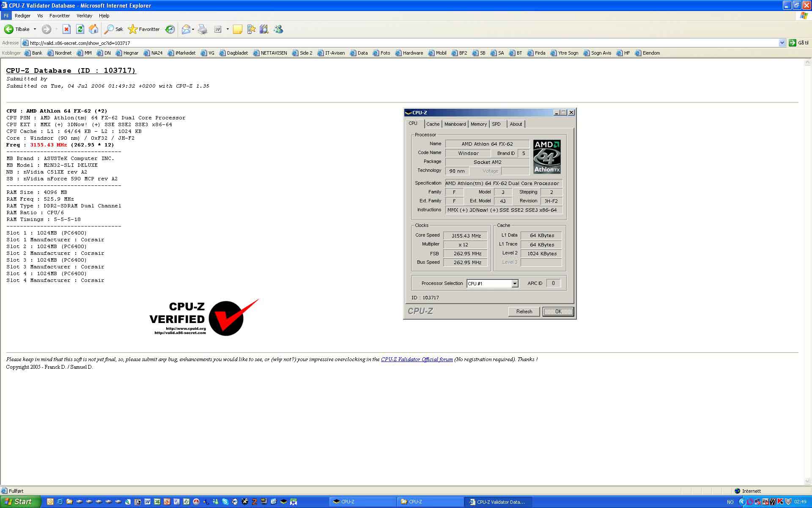Open the Messenger people icon
The image size is (812, 508).
(278, 29)
